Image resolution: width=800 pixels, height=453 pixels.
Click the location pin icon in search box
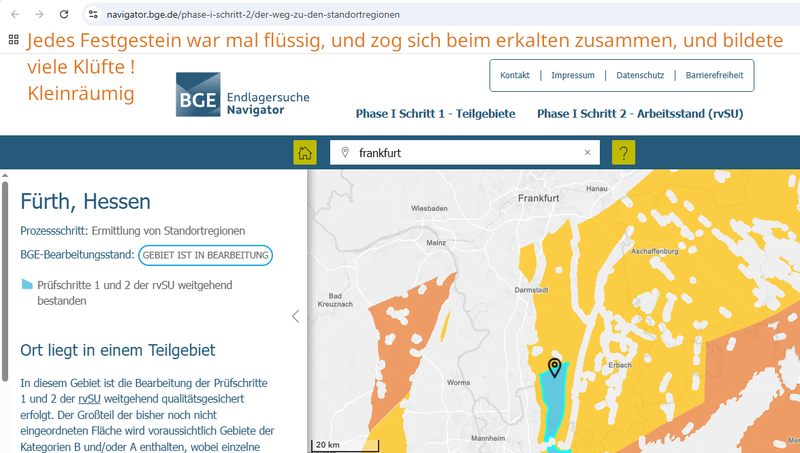345,153
